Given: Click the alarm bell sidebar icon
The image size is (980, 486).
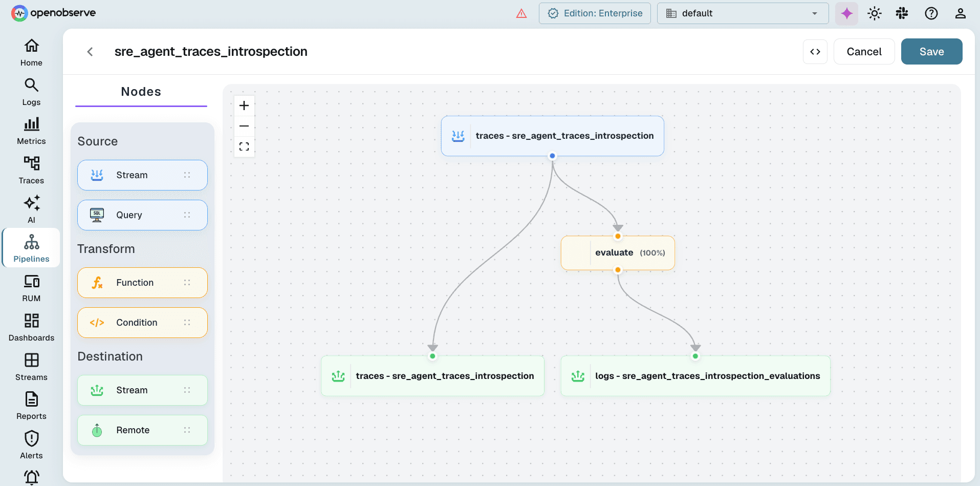Looking at the screenshot, I should (x=31, y=477).
